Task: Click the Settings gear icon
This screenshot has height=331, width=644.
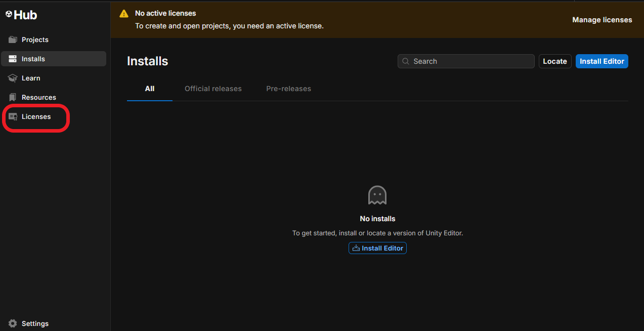Action: tap(13, 323)
